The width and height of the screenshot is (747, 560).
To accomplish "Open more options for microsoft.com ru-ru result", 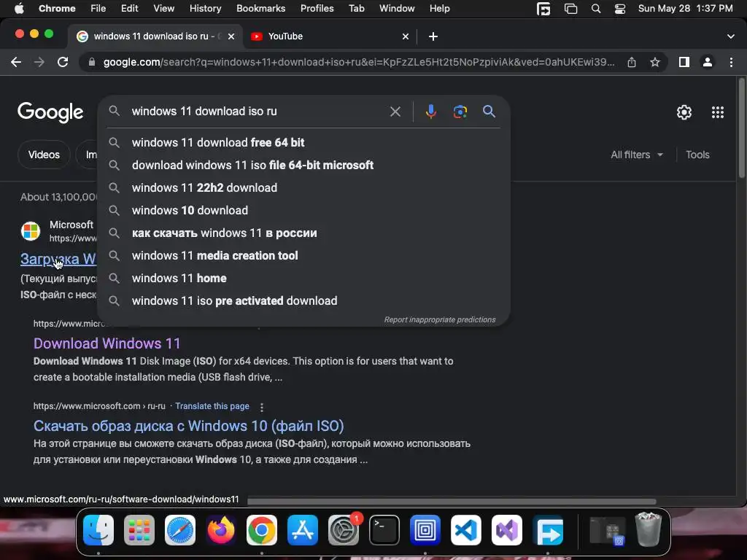I will coord(262,407).
